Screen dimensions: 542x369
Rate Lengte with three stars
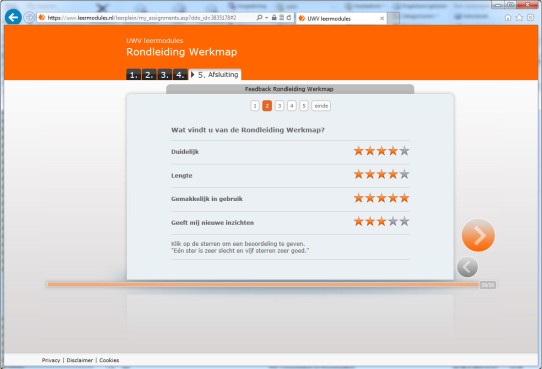pos(382,174)
